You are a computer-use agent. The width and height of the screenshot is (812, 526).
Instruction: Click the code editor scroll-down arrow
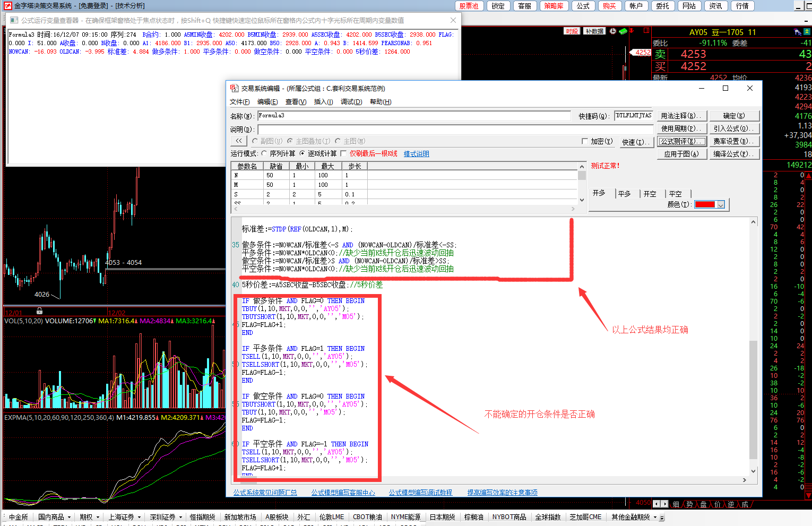pos(753,471)
